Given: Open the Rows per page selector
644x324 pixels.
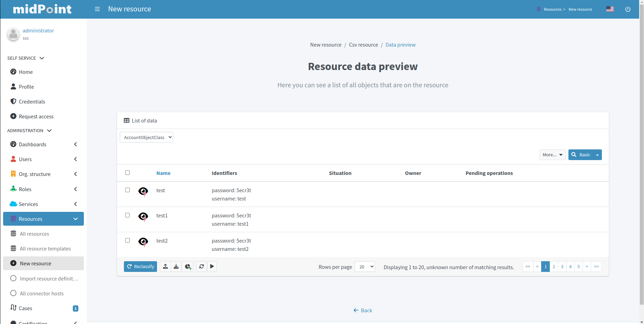Looking at the screenshot, I should pyautogui.click(x=365, y=266).
